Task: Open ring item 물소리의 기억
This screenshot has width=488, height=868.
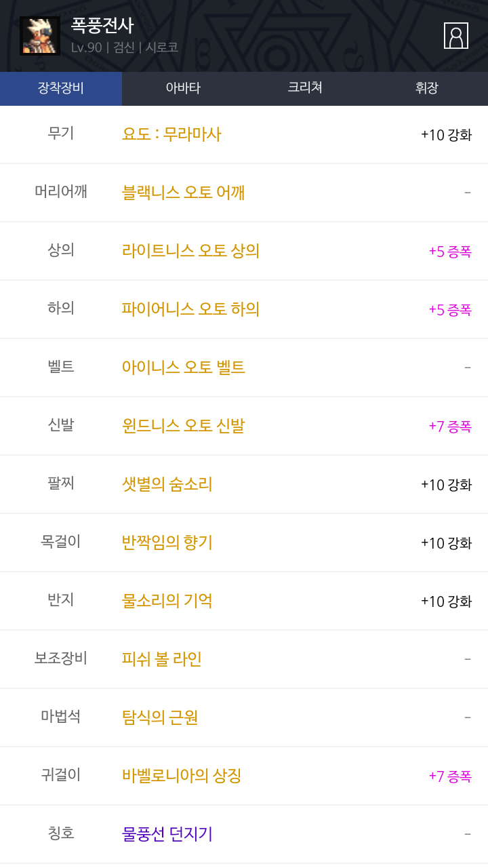Action: click(x=167, y=601)
